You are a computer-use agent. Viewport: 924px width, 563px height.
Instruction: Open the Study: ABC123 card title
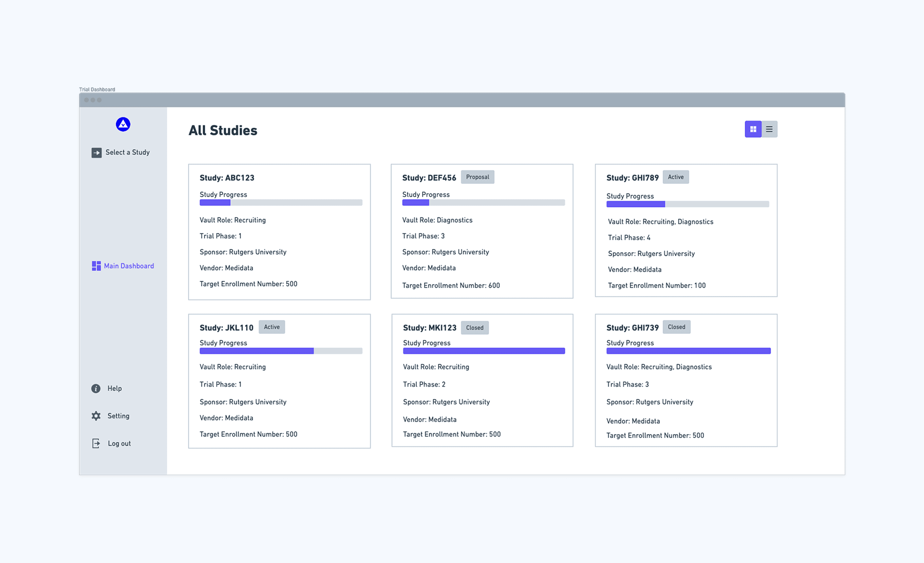[227, 178]
